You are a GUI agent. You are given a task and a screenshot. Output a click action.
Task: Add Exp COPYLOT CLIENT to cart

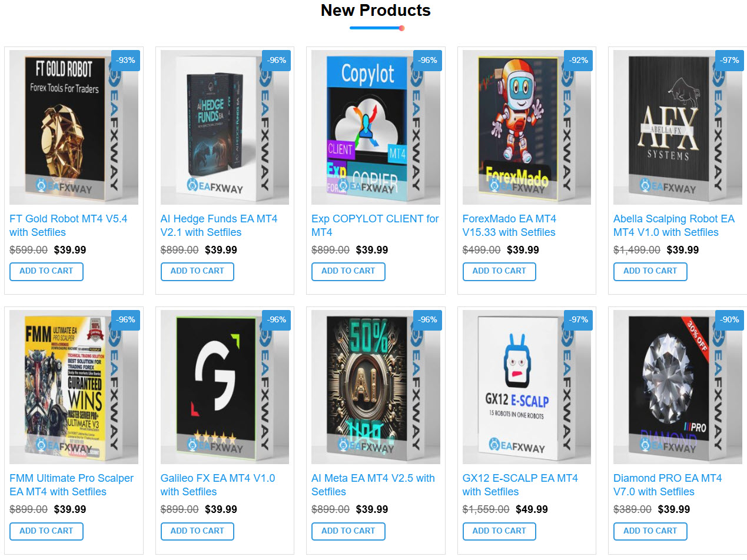pyautogui.click(x=348, y=271)
